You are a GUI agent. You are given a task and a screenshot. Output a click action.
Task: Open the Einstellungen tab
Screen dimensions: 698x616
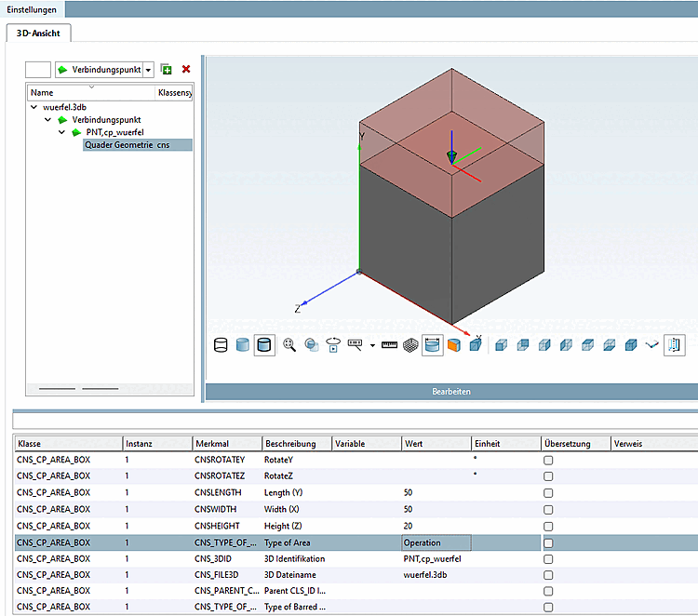(x=33, y=9)
